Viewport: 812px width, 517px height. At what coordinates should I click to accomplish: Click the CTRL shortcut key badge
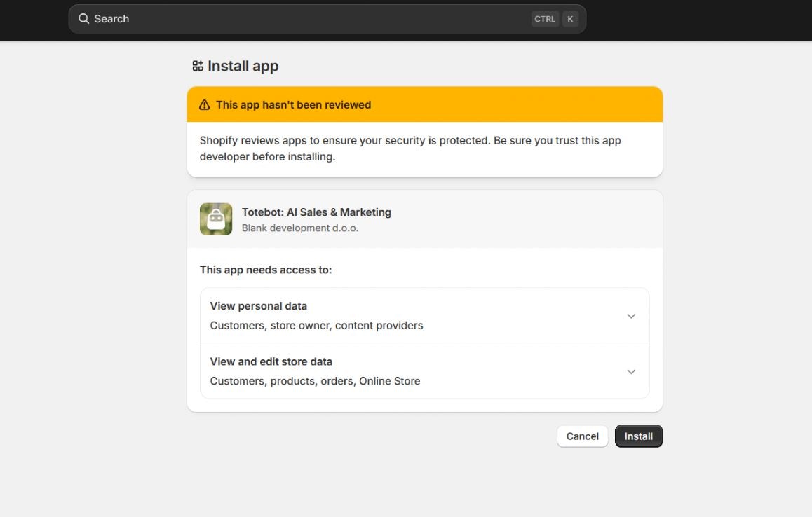point(545,19)
